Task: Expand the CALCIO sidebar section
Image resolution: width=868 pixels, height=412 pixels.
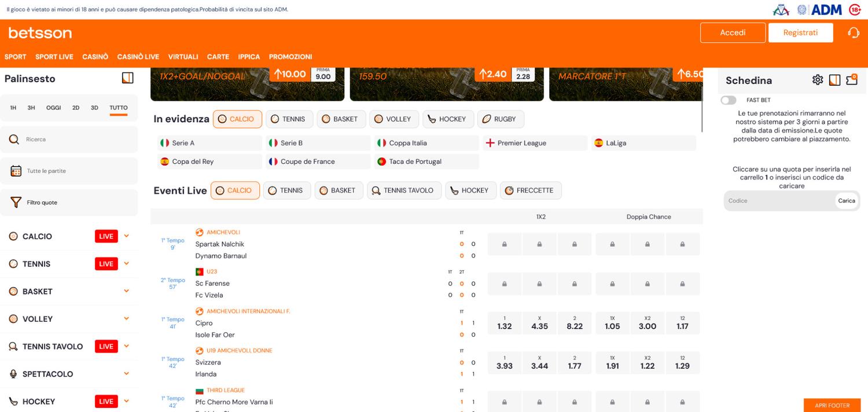Action: (x=126, y=236)
